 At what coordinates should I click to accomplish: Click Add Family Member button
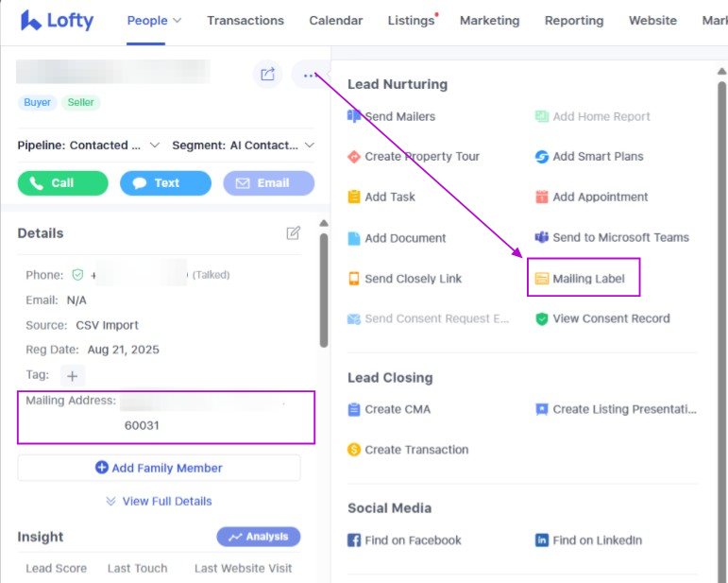click(159, 468)
